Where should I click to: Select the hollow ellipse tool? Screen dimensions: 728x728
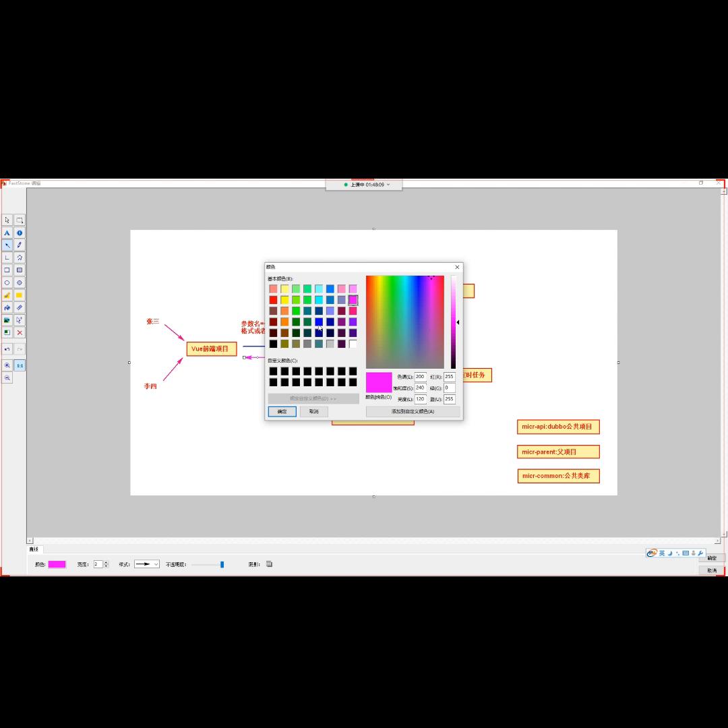pos(7,282)
